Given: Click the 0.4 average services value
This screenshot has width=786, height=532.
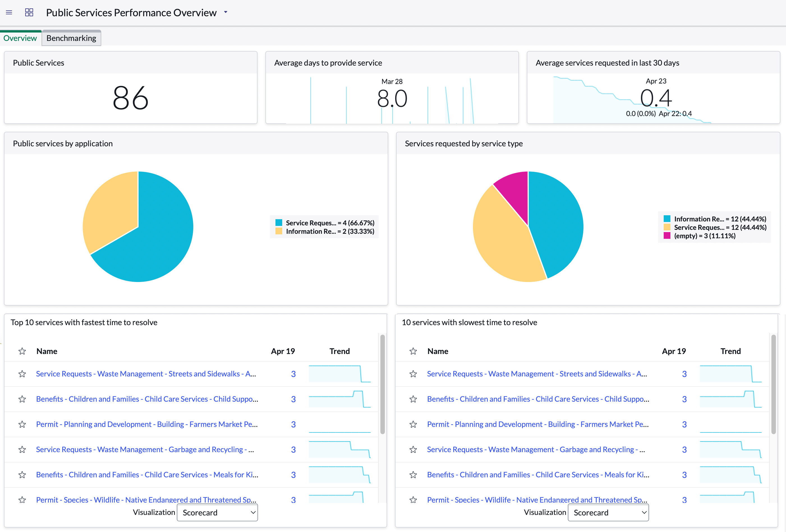Looking at the screenshot, I should point(656,98).
